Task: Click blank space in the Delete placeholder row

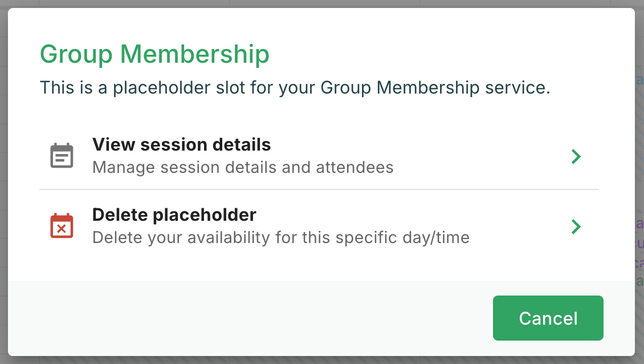Action: (513, 227)
